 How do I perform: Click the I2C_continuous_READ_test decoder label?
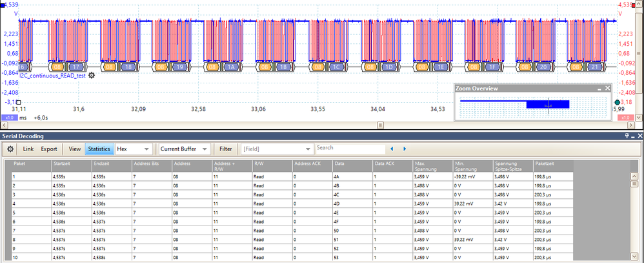pyautogui.click(x=52, y=76)
